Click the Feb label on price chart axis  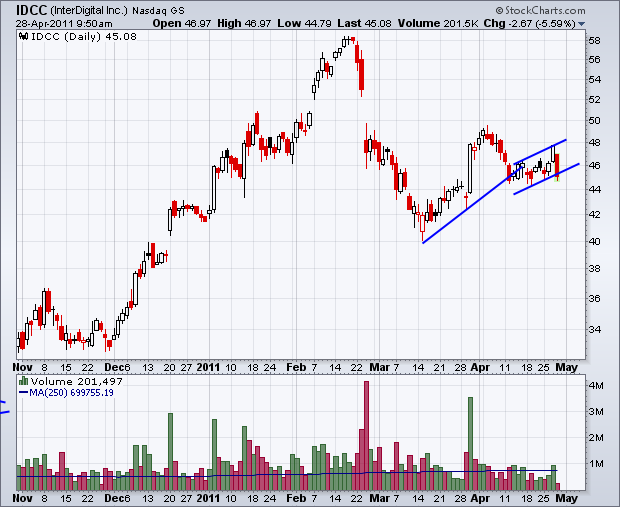click(297, 367)
